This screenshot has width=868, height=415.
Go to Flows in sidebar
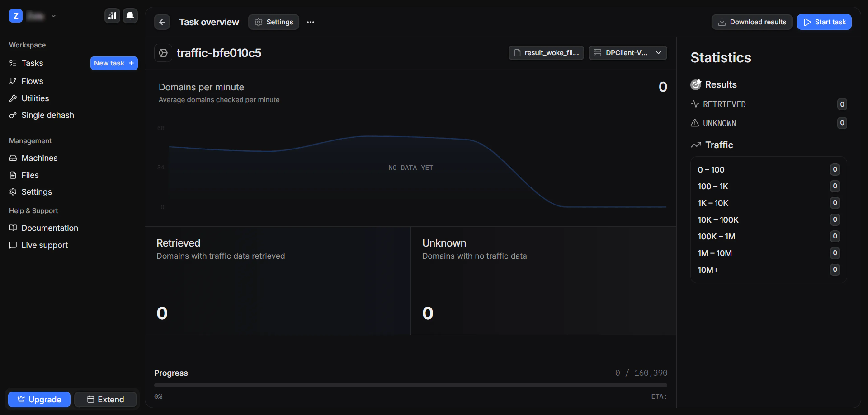pyautogui.click(x=32, y=81)
